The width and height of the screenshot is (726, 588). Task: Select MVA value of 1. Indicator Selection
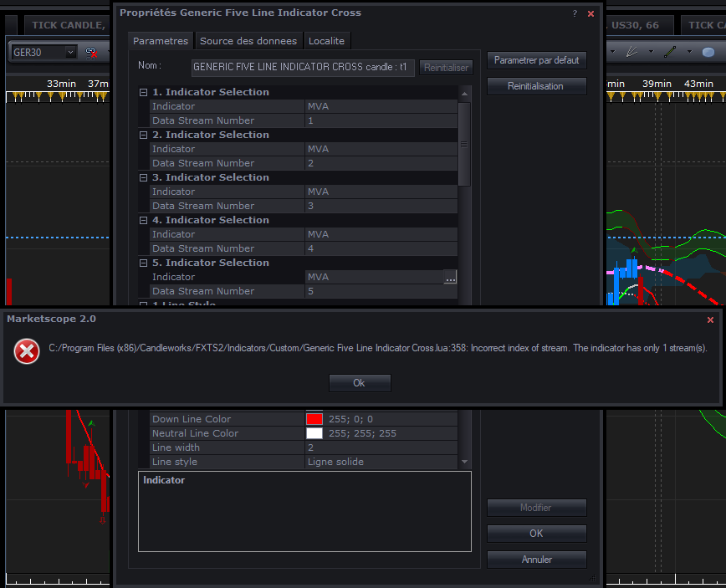pyautogui.click(x=381, y=106)
